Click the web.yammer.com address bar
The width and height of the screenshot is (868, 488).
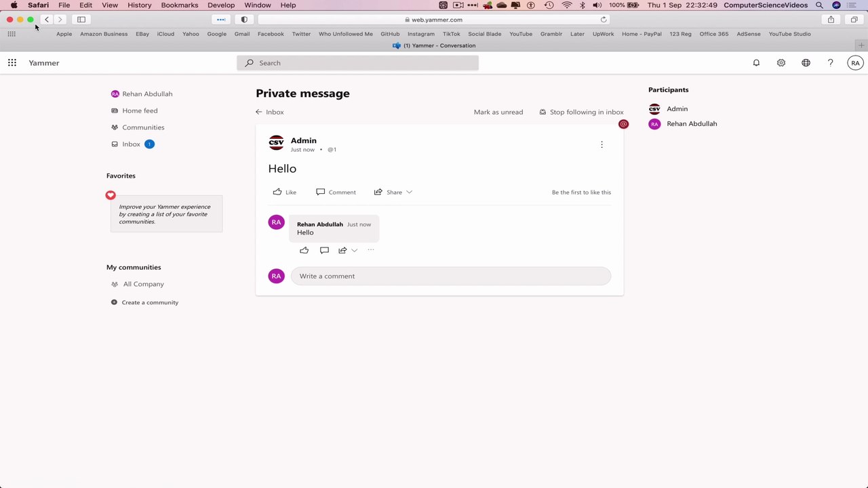434,20
